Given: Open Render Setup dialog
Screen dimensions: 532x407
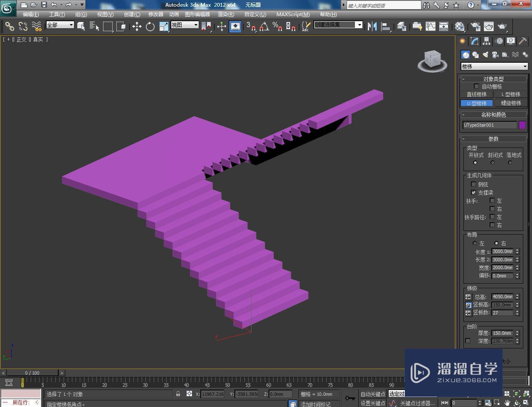Looking at the screenshot, I should [475, 27].
